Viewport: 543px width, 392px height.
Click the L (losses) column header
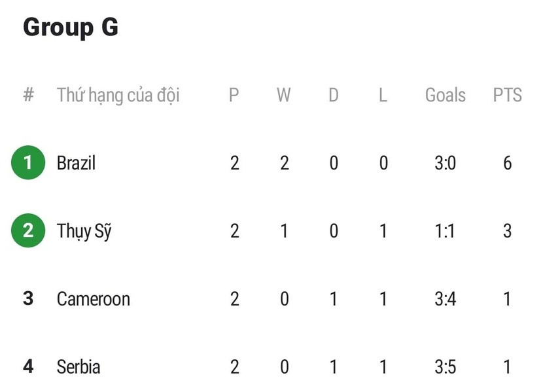(x=383, y=95)
